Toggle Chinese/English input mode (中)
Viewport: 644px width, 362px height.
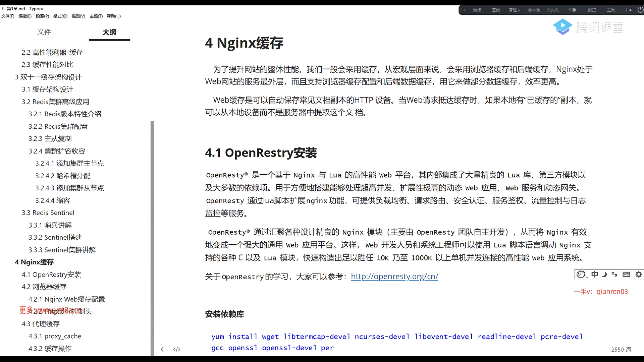pyautogui.click(x=595, y=275)
